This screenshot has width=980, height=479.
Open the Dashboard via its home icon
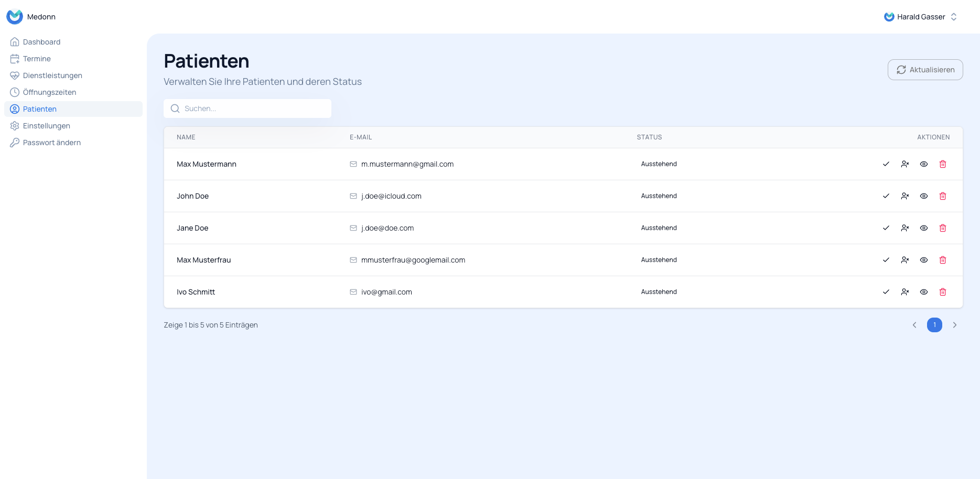point(15,41)
